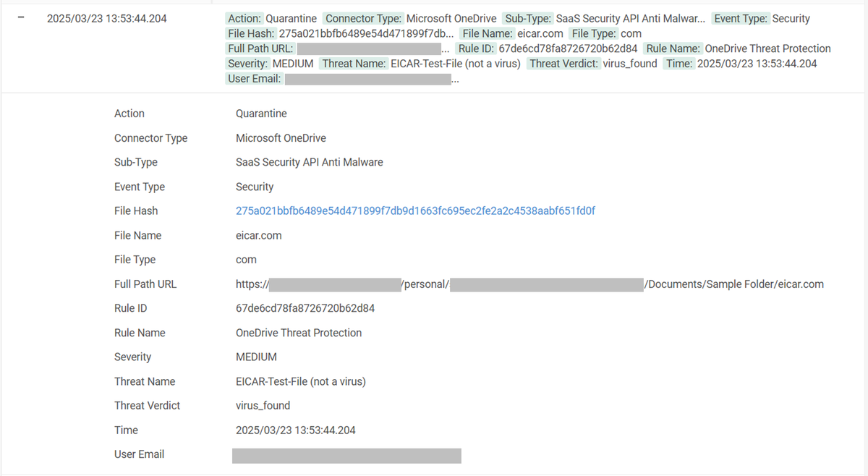Image resolution: width=868 pixels, height=476 pixels.
Task: Click the 'Action:' tag in the summary row
Action: tap(244, 19)
